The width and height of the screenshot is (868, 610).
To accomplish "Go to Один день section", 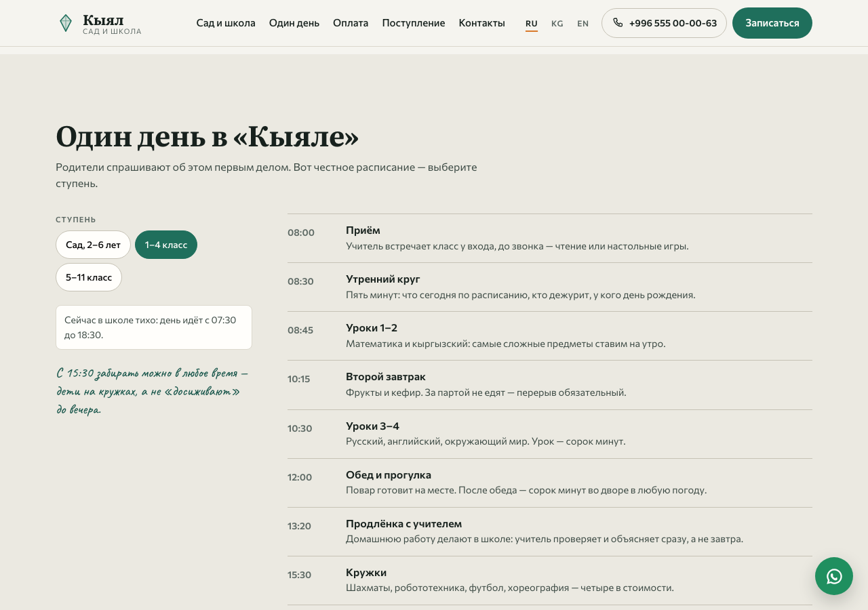I will coord(294,23).
